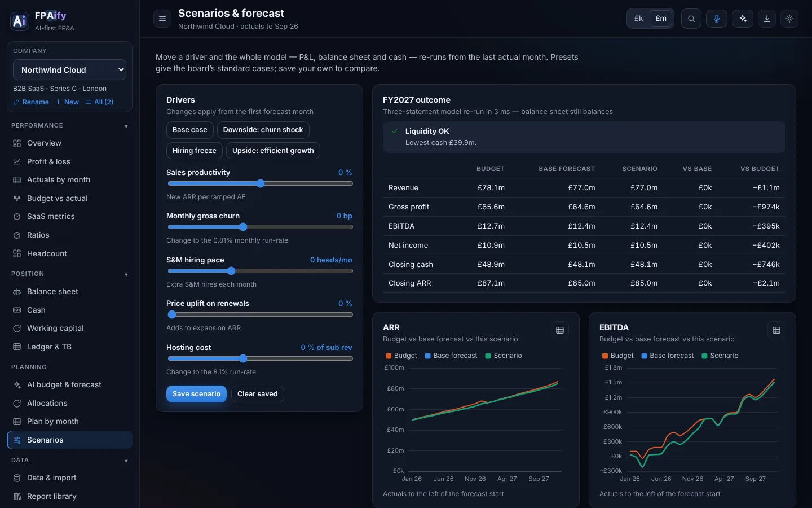Go to Actuals by month
This screenshot has width=812, height=508.
tap(69, 180)
